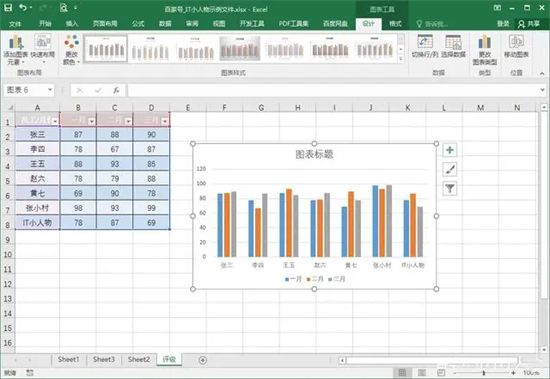This screenshot has width=550, height=379.
Task: Click the fx Insert Function icon
Action: coord(116,91)
